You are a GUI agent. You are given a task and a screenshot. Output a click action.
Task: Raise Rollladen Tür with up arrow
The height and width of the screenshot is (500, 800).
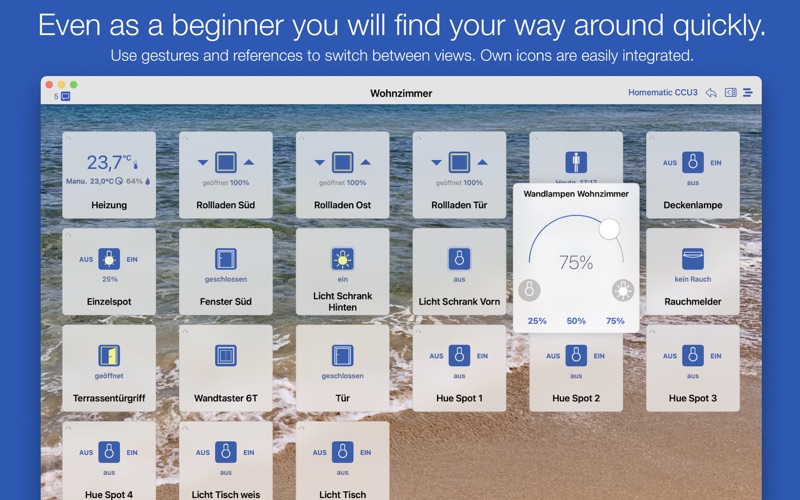482,162
